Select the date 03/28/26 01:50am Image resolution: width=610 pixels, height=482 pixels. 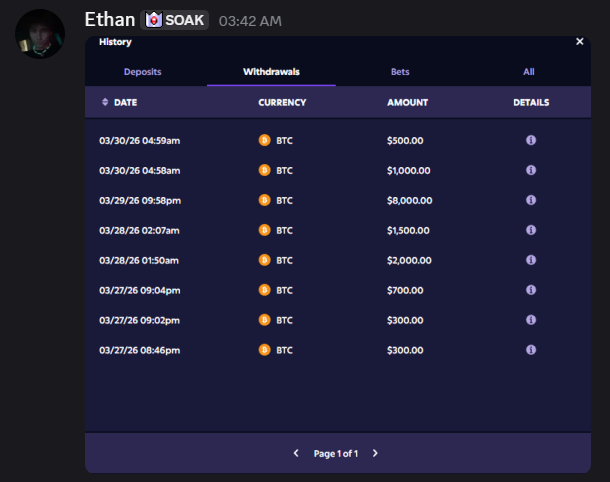click(139, 260)
